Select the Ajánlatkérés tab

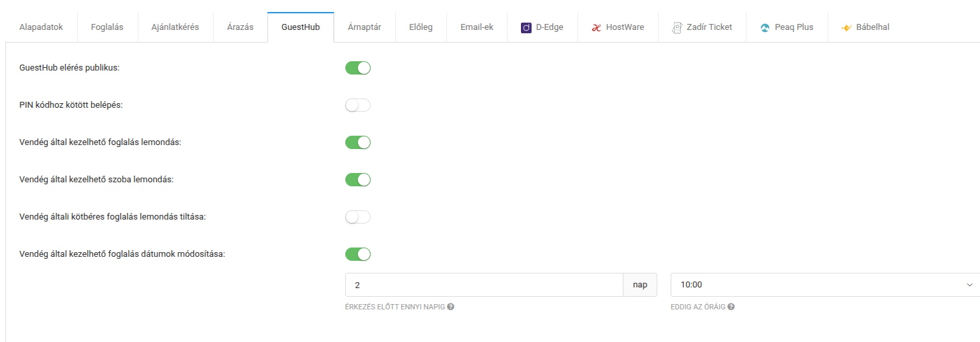(x=175, y=27)
